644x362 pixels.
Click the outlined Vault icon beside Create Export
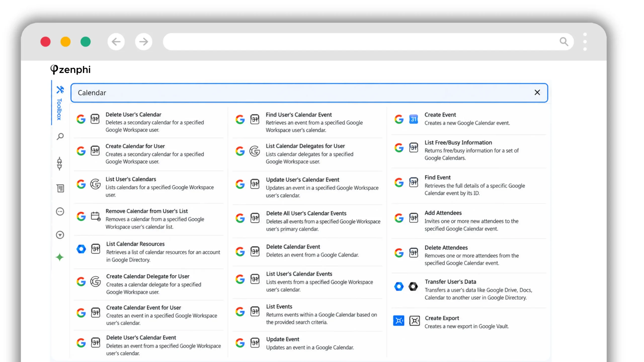(414, 321)
